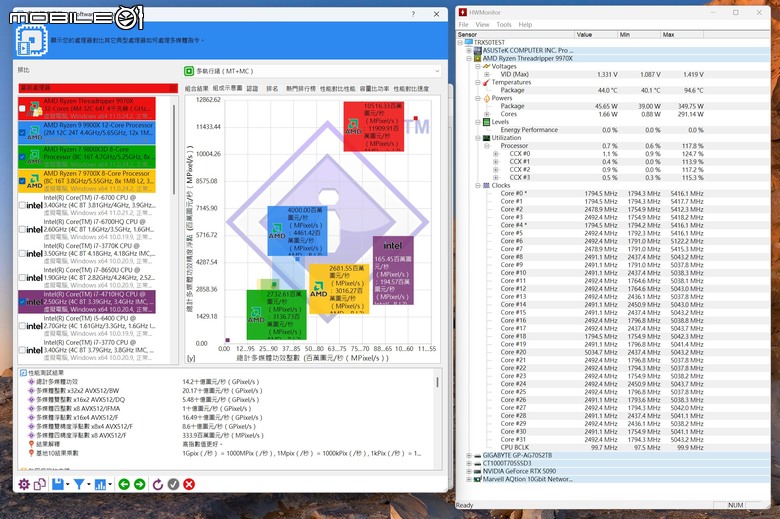The height and width of the screenshot is (519, 780).
Task: Open the File menu in HWMonitor
Action: pyautogui.click(x=464, y=24)
